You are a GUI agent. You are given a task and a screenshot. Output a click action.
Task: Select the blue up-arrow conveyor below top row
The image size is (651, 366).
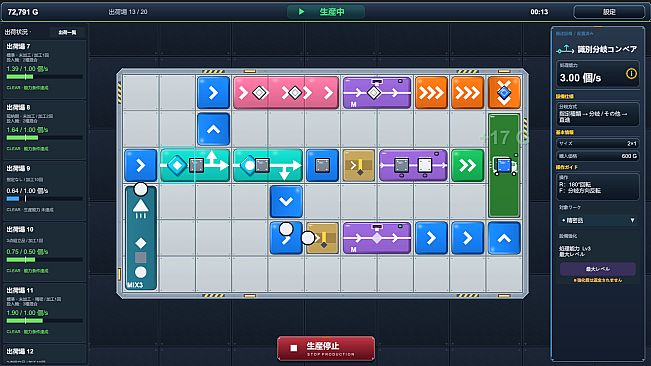pos(213,129)
